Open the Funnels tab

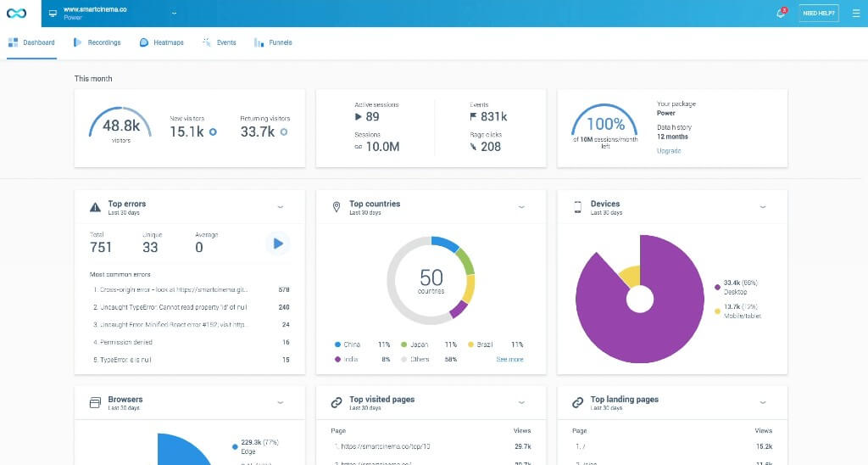(273, 42)
